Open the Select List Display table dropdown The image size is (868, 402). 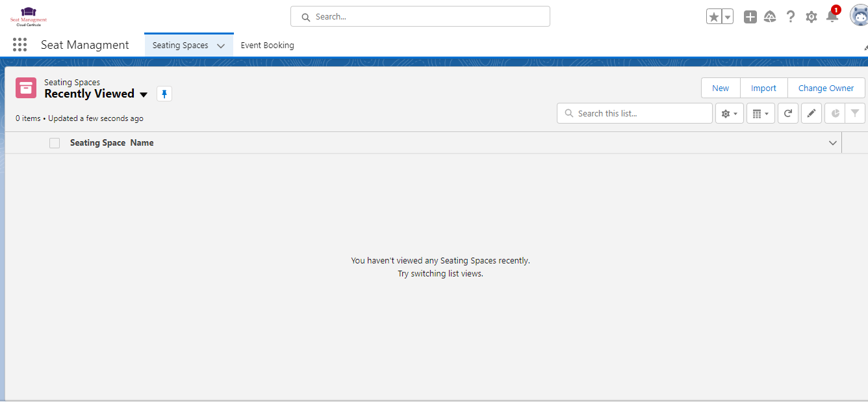tap(760, 113)
